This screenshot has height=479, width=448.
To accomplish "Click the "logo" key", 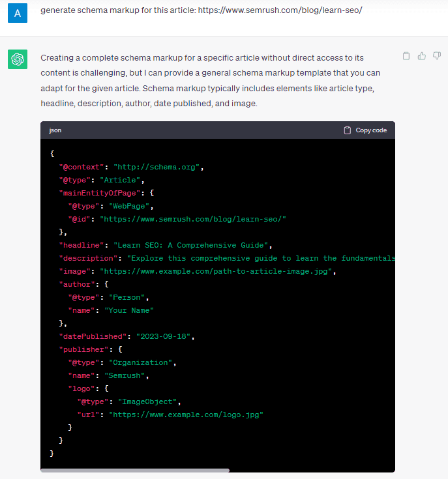I will [82, 389].
